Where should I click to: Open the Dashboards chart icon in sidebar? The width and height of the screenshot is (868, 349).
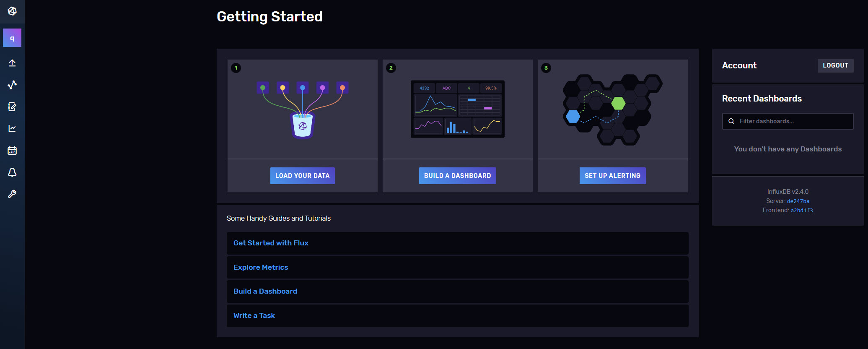[12, 128]
